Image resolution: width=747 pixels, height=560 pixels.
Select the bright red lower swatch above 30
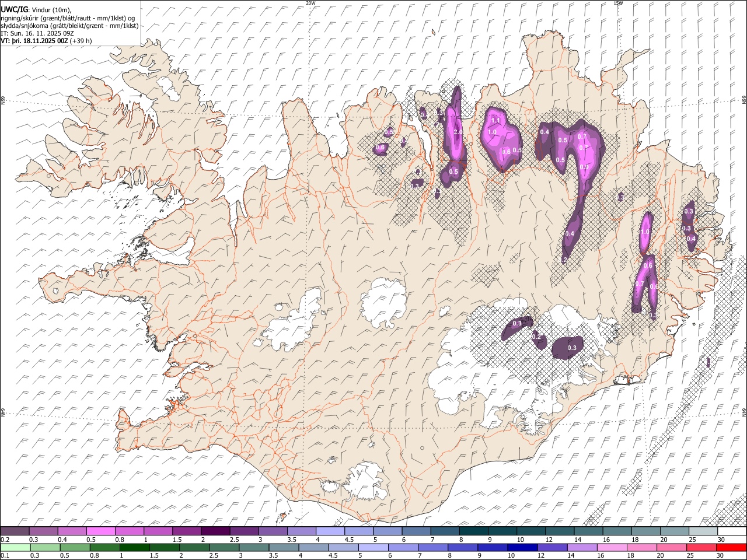(731, 547)
